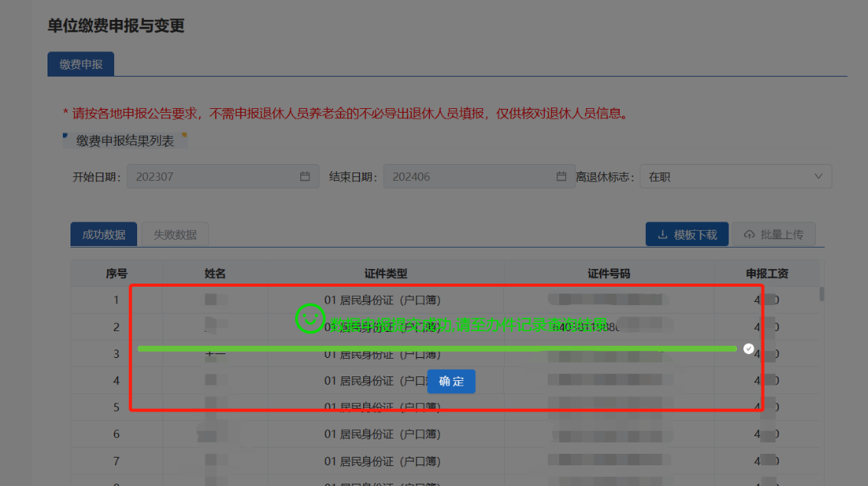Click the 批量上传 button
The width and height of the screenshot is (868, 486).
pos(773,235)
